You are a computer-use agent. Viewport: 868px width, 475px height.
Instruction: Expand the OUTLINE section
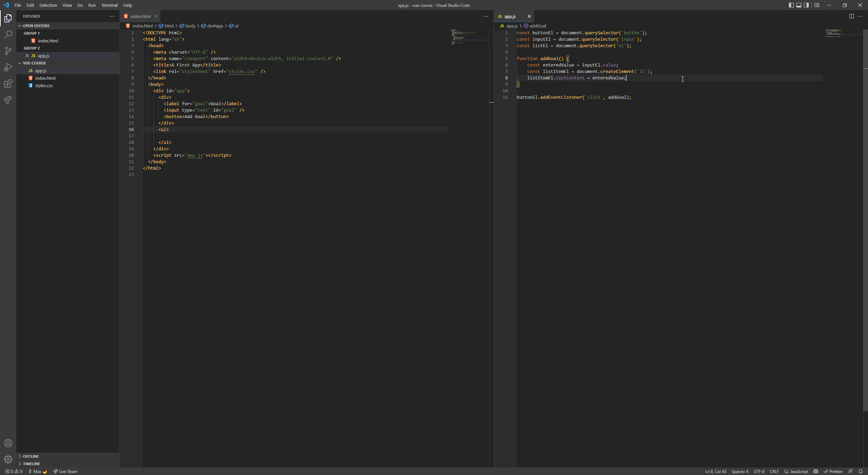tap(31, 456)
